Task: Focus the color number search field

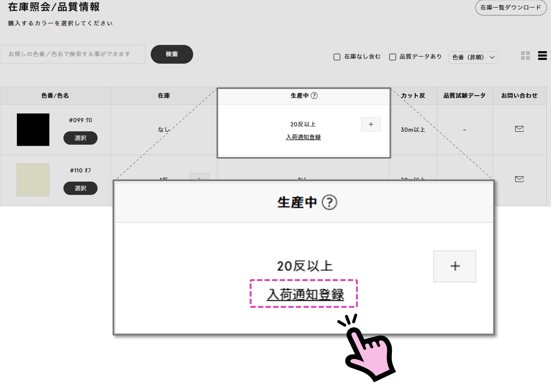Action: coord(73,54)
